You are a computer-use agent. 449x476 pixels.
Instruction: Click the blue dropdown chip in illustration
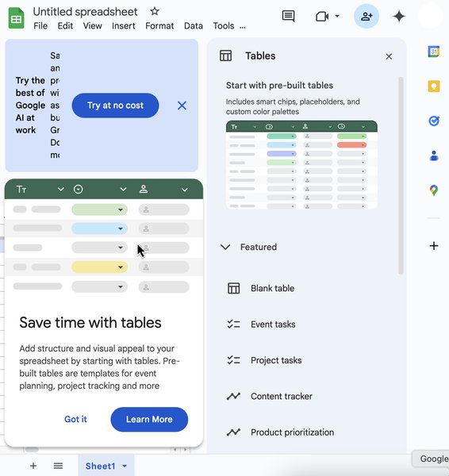click(x=100, y=228)
